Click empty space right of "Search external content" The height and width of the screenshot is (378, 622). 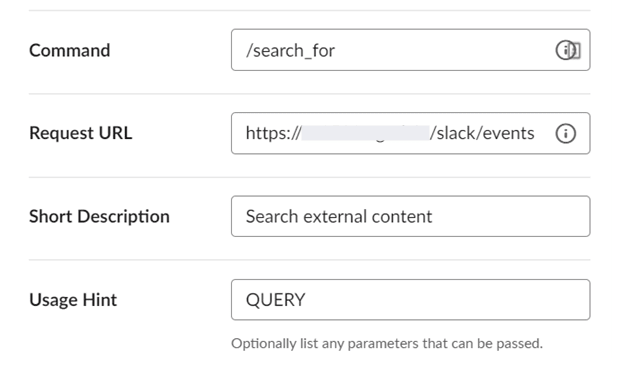point(510,216)
